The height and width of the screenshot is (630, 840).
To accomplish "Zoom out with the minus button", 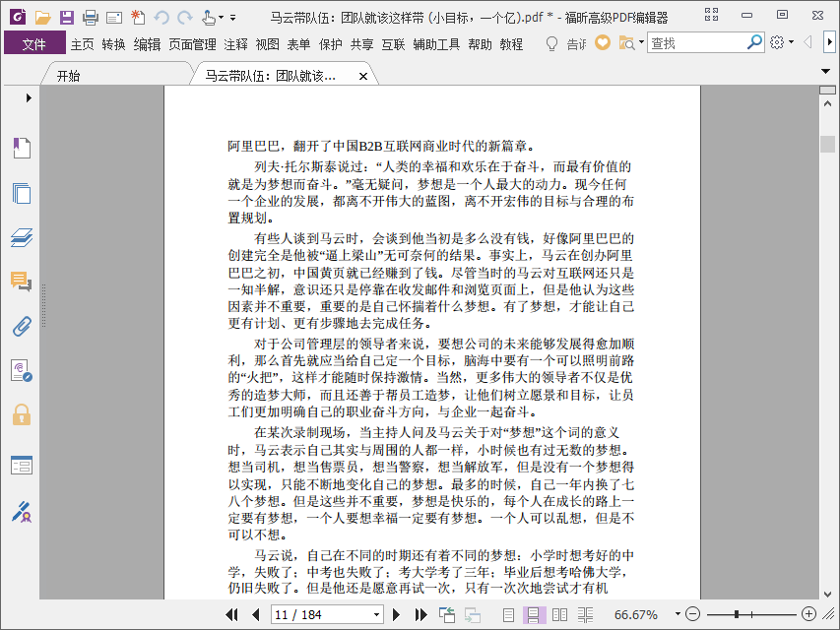I will [x=692, y=614].
